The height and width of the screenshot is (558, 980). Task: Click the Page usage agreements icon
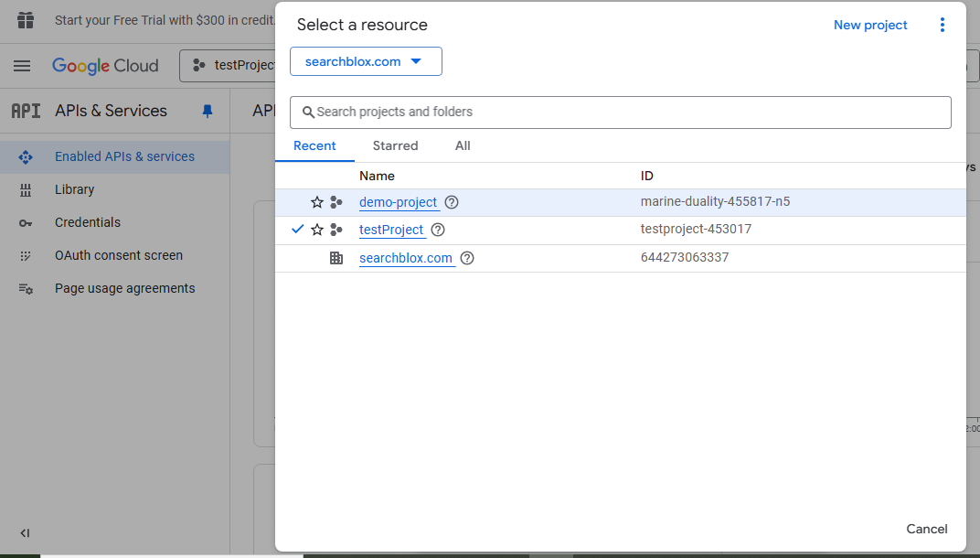(26, 289)
